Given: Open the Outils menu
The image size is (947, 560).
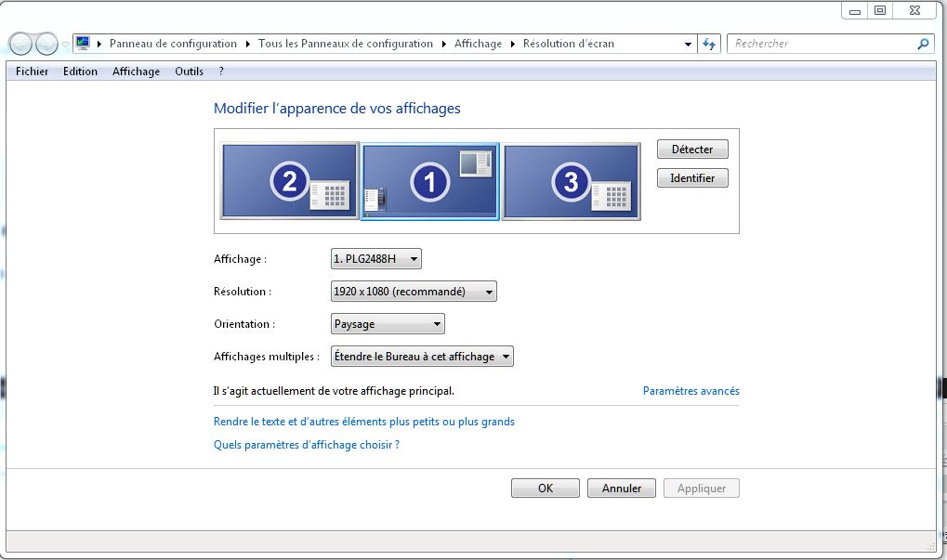Looking at the screenshot, I should pos(189,72).
